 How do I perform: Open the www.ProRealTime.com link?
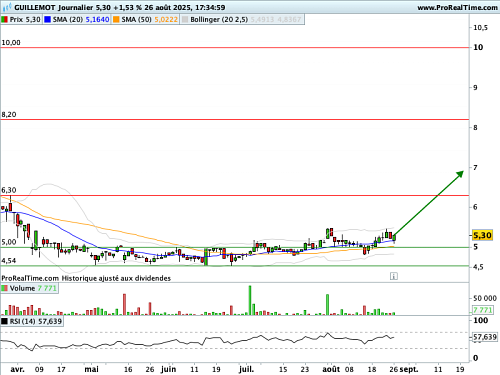(457, 7)
